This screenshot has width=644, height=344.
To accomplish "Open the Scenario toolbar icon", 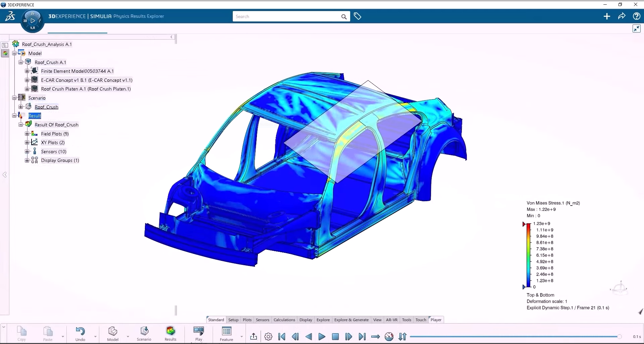I will point(144,332).
